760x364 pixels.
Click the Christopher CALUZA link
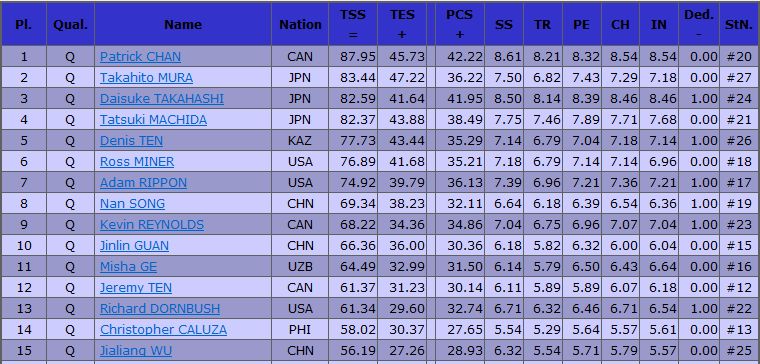pyautogui.click(x=163, y=330)
